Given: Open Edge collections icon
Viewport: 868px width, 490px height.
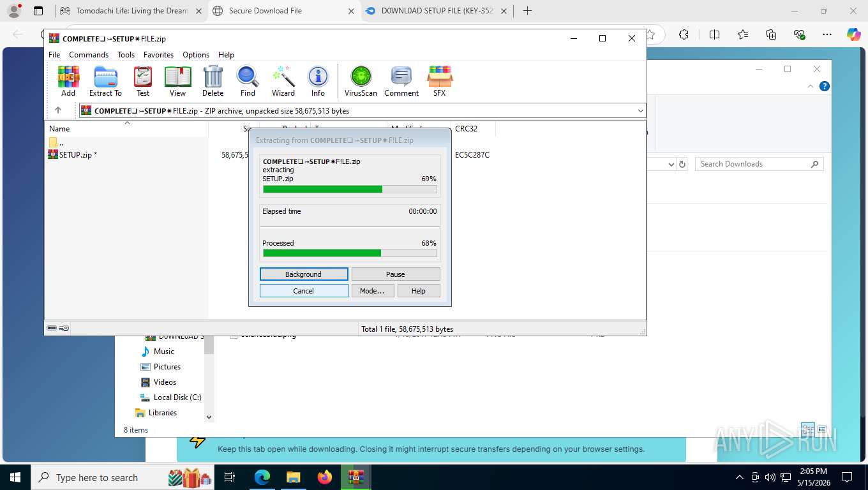Looking at the screenshot, I should [771, 34].
